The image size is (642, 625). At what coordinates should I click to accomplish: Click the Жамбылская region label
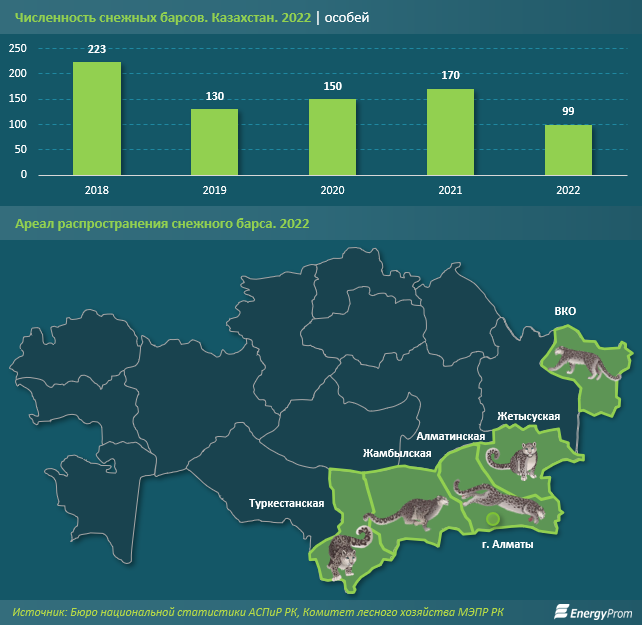coord(397,453)
